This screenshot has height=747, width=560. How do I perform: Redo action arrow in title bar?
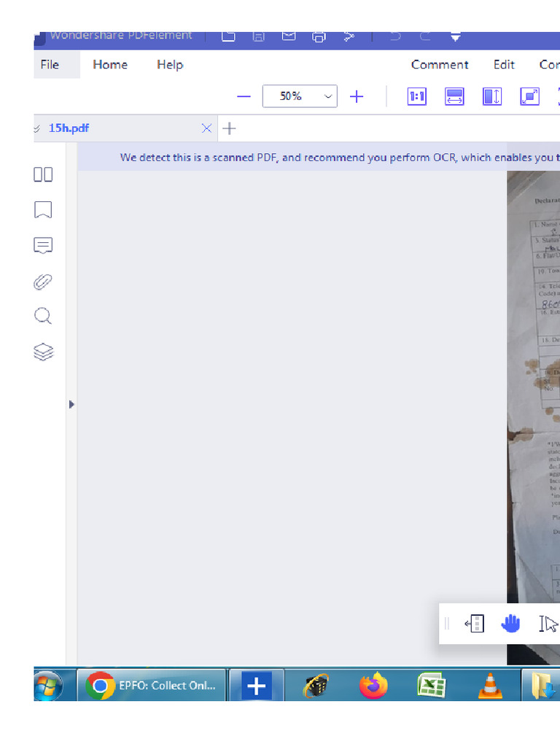(425, 36)
